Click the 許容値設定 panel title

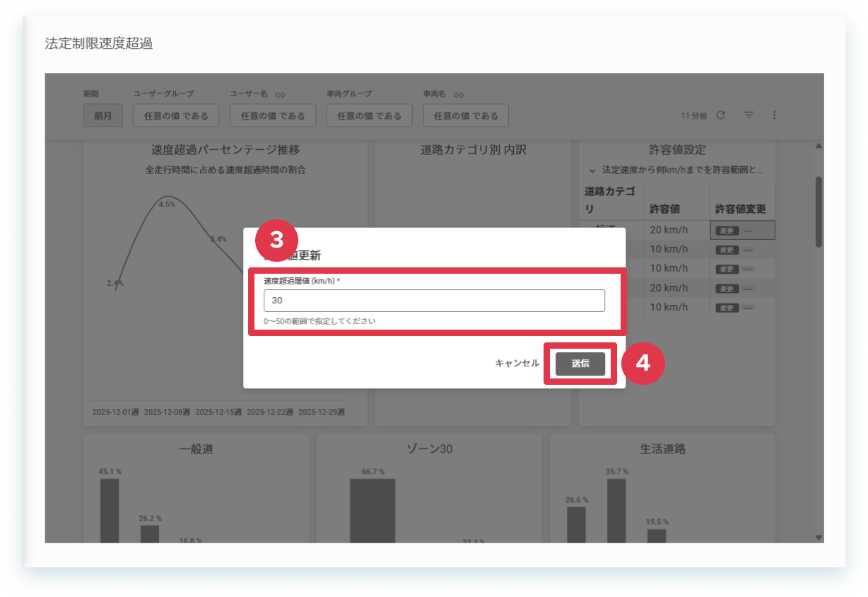pos(677,150)
